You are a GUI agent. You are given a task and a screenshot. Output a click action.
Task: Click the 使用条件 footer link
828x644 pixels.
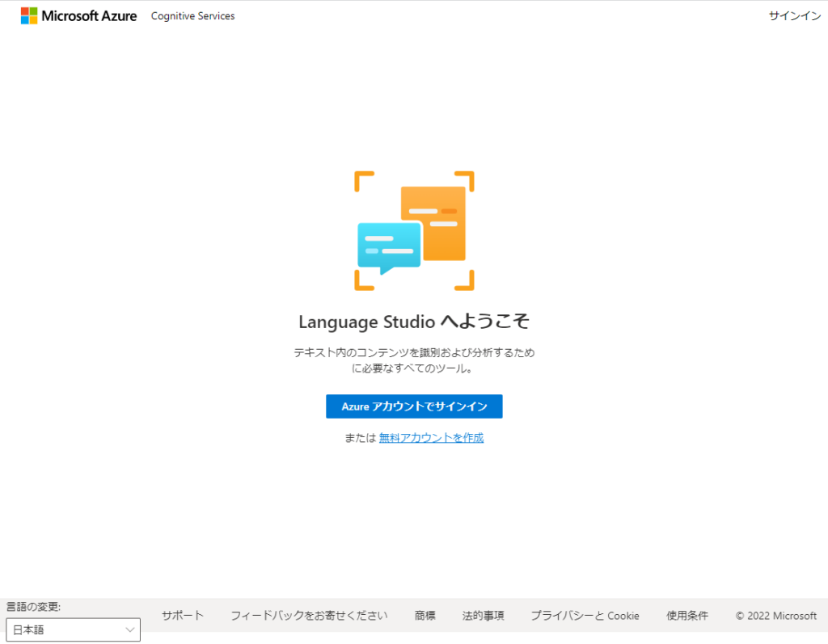tap(686, 615)
